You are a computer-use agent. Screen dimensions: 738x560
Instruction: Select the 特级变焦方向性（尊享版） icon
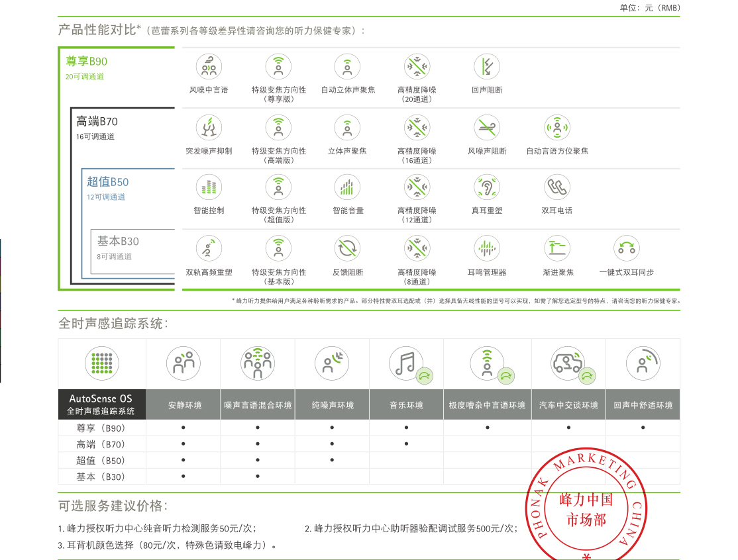[x=279, y=67]
